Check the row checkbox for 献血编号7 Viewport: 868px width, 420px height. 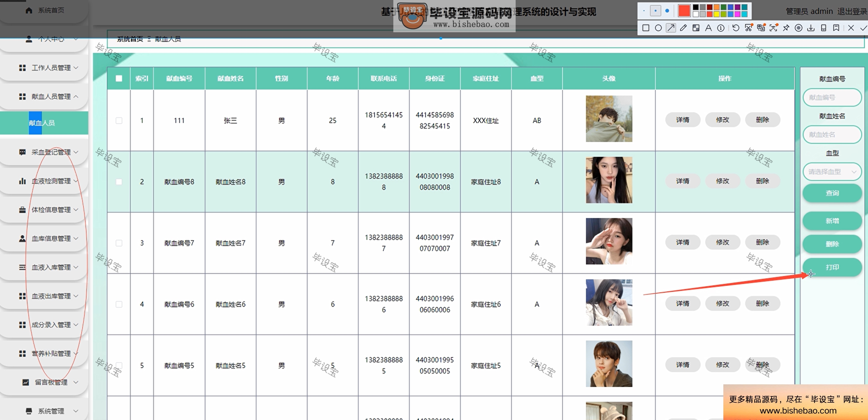[119, 243]
